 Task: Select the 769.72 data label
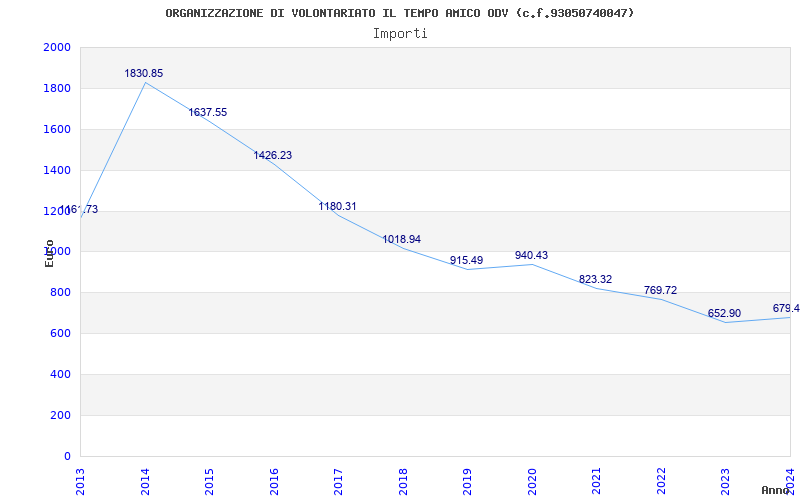click(660, 290)
